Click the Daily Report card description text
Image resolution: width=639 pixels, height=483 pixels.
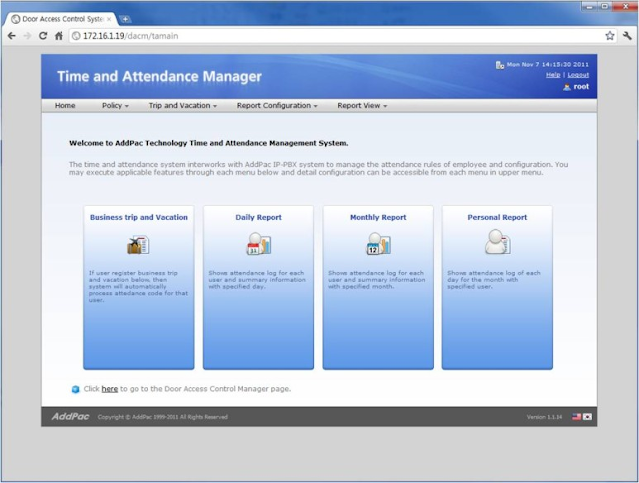[x=257, y=280]
